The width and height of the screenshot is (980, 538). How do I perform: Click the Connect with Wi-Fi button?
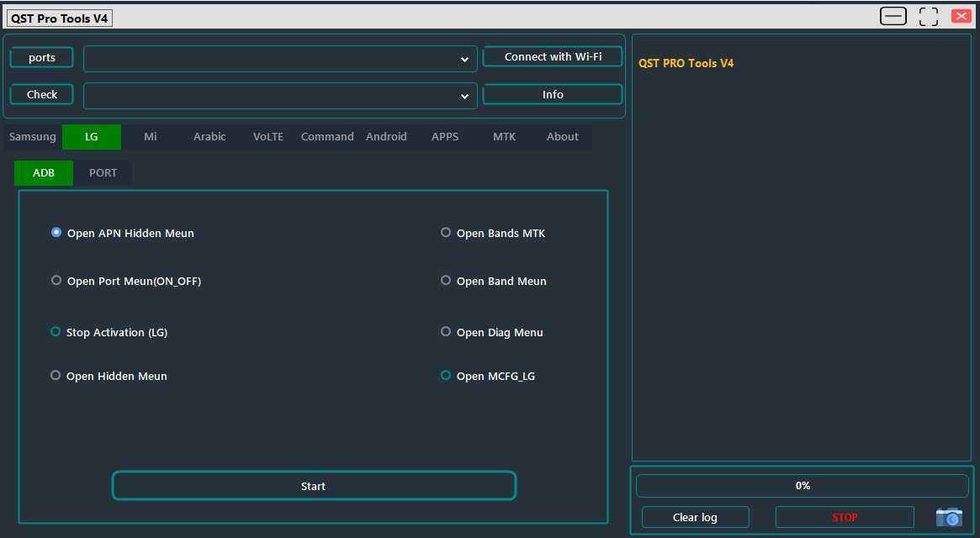coord(552,56)
